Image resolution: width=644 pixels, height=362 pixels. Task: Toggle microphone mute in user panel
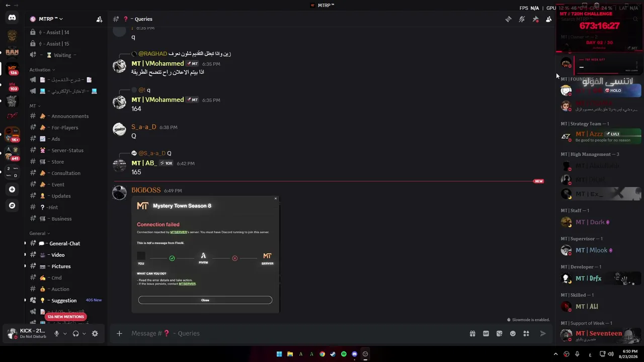click(x=56, y=333)
